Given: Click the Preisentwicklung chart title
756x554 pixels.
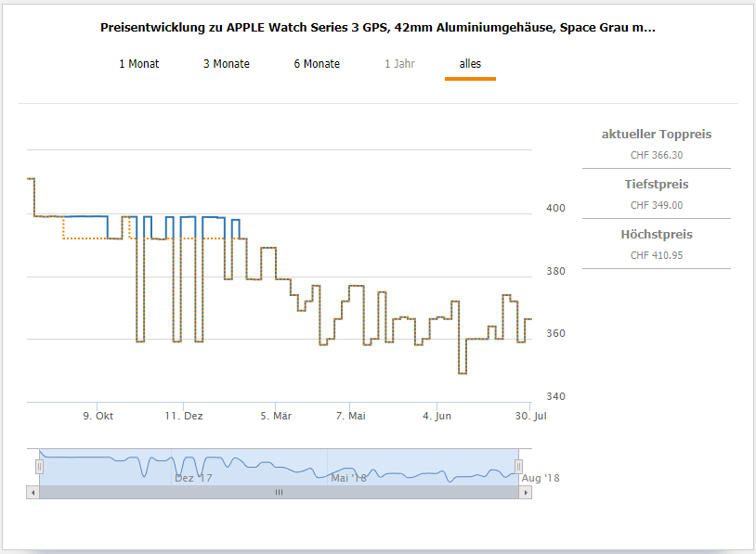Looking at the screenshot, I should tap(377, 28).
